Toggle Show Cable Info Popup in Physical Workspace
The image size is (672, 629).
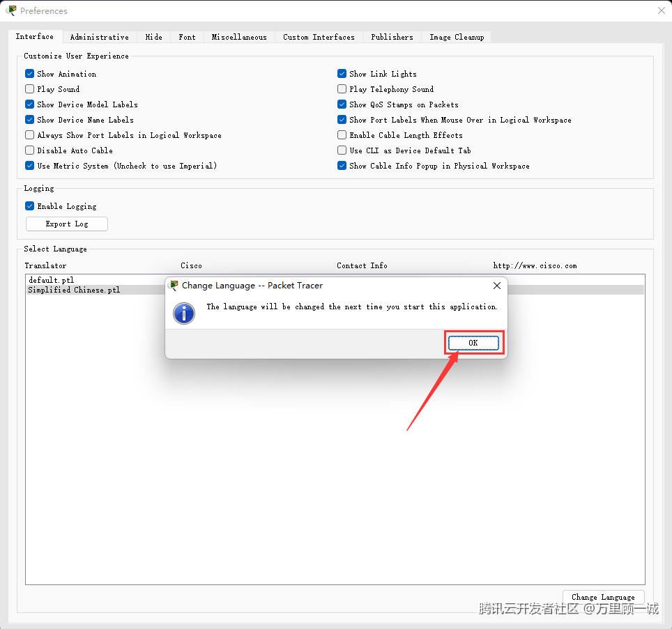point(342,166)
